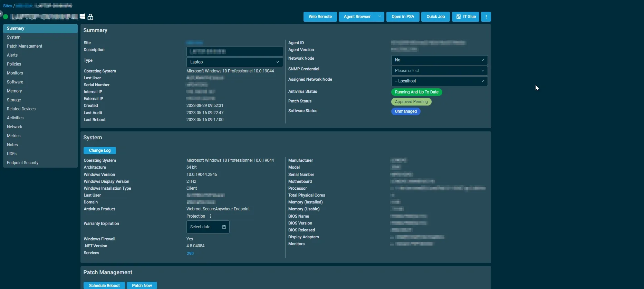Click the Sites breadcrumb link
This screenshot has width=644, height=289.
[8, 6]
